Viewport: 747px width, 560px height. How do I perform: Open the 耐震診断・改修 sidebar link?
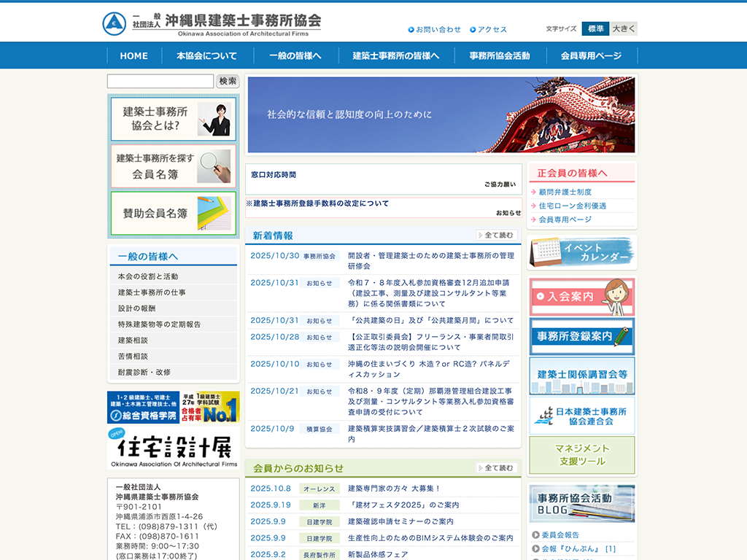pyautogui.click(x=144, y=372)
